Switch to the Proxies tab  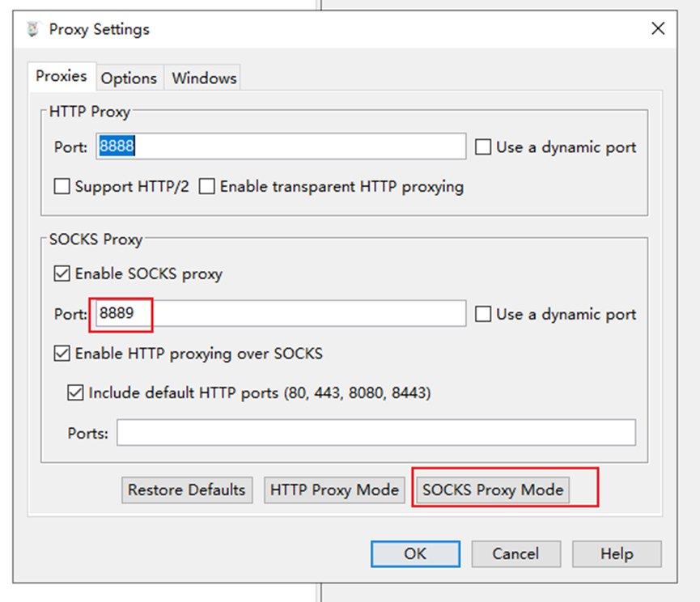click(x=62, y=77)
